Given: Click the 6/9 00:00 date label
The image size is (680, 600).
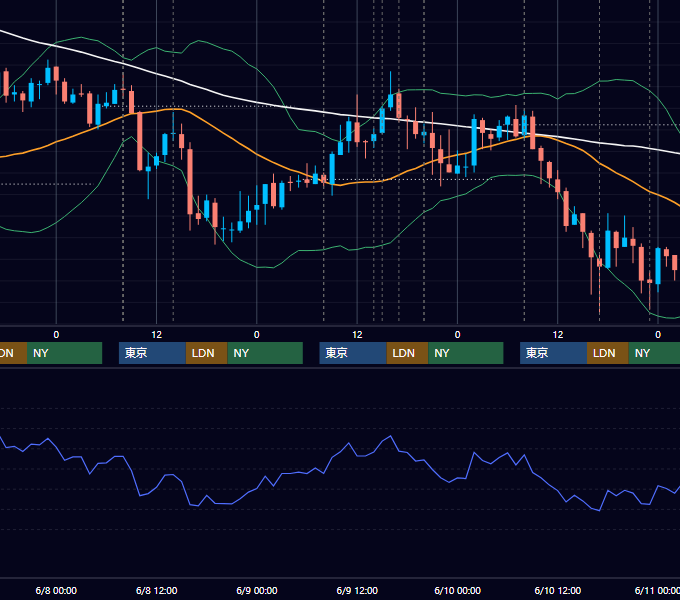Looking at the screenshot, I should 257,590.
